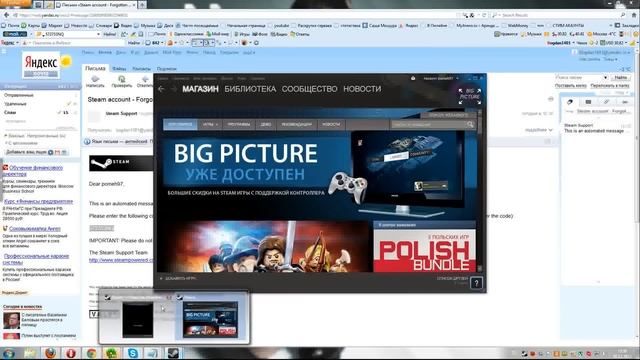This screenshot has height=360, width=640.
Task: Open Firefox from the taskbar
Action: [x=50, y=353]
